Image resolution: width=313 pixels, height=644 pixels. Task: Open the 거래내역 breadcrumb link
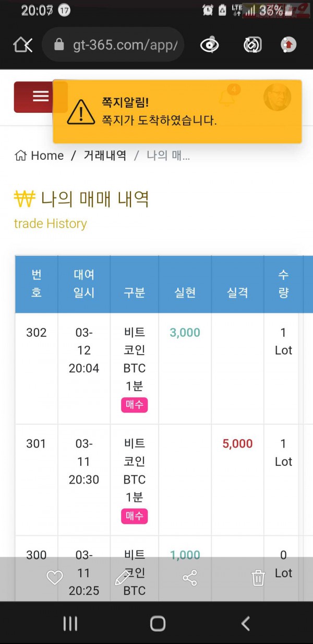(105, 156)
